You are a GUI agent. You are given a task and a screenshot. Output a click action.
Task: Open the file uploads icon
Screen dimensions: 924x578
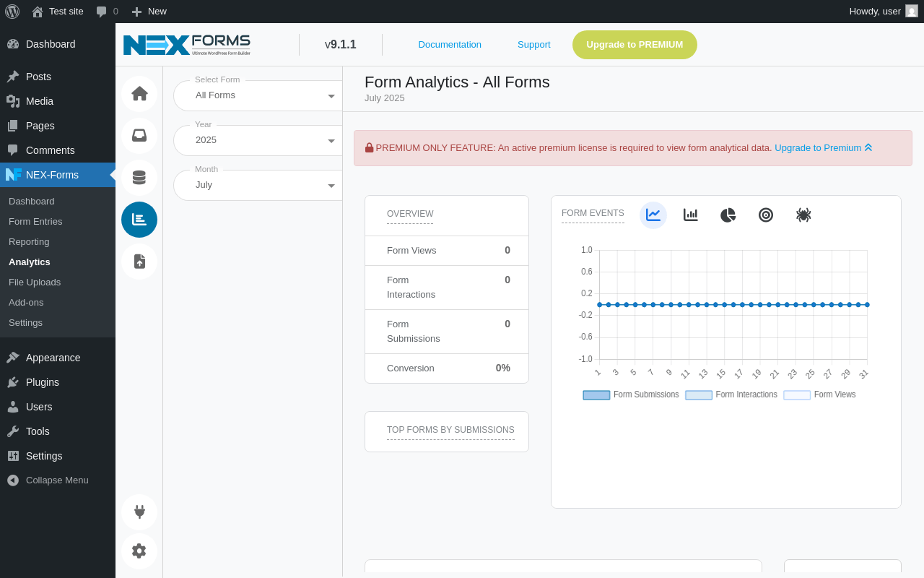(x=139, y=262)
